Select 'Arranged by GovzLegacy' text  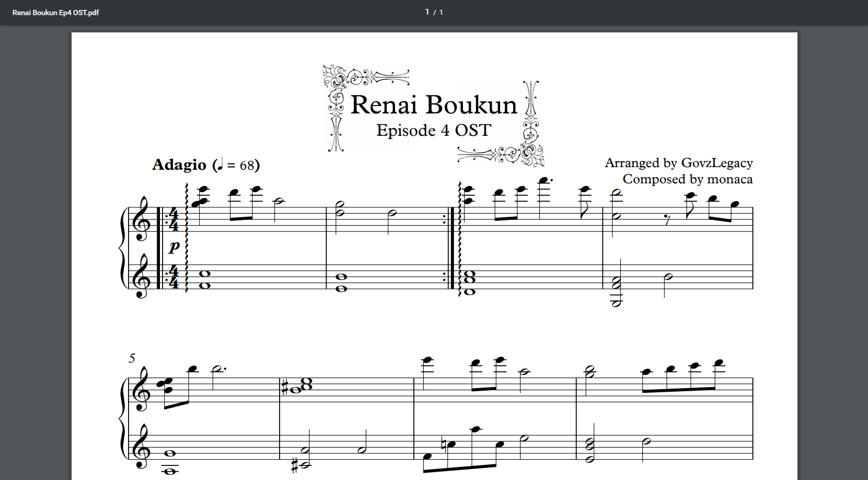point(678,163)
